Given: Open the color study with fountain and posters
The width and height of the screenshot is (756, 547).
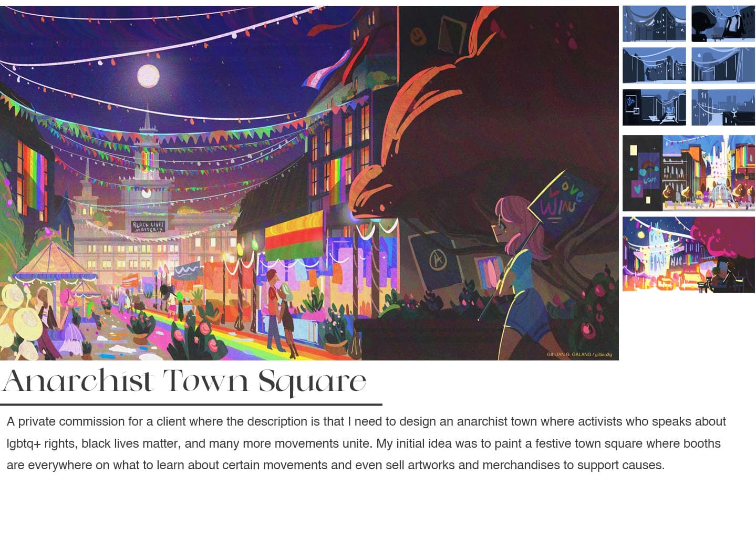Looking at the screenshot, I should coord(689,173).
